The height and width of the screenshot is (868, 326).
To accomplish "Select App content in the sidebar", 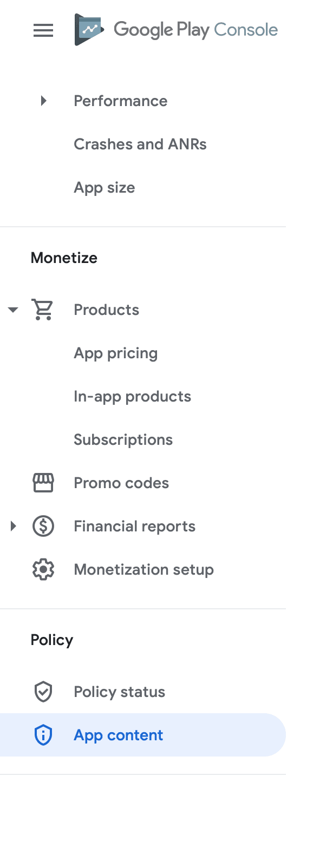I will click(118, 735).
